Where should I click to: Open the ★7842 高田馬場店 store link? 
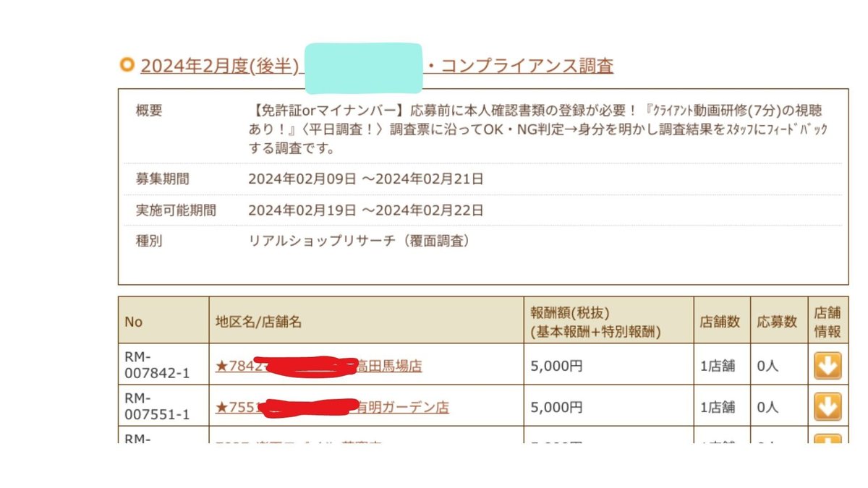(x=318, y=365)
